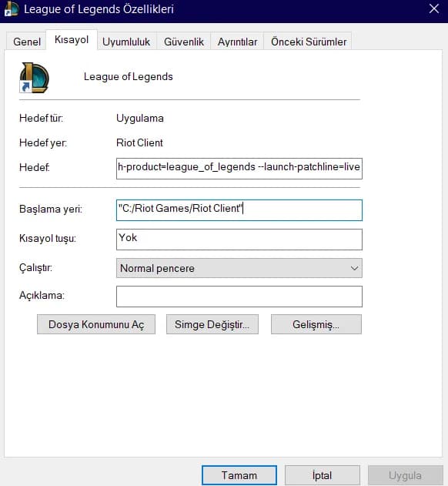Open the Uyumluluk tab
The image size is (448, 486).
click(126, 42)
